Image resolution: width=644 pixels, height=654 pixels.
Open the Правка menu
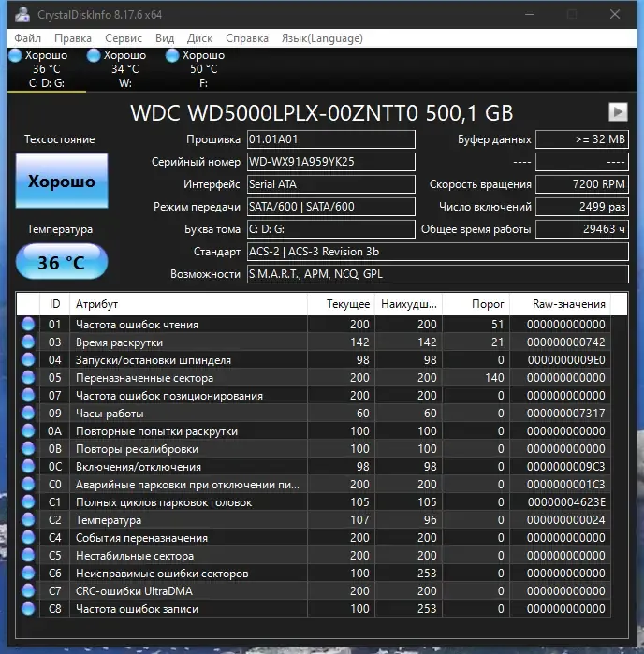point(73,38)
